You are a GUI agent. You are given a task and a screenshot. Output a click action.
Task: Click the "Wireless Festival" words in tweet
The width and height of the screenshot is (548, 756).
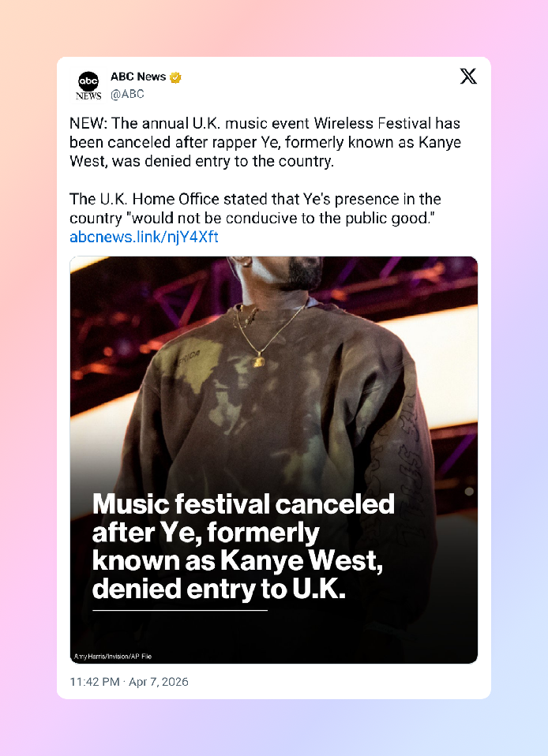pyautogui.click(x=373, y=123)
